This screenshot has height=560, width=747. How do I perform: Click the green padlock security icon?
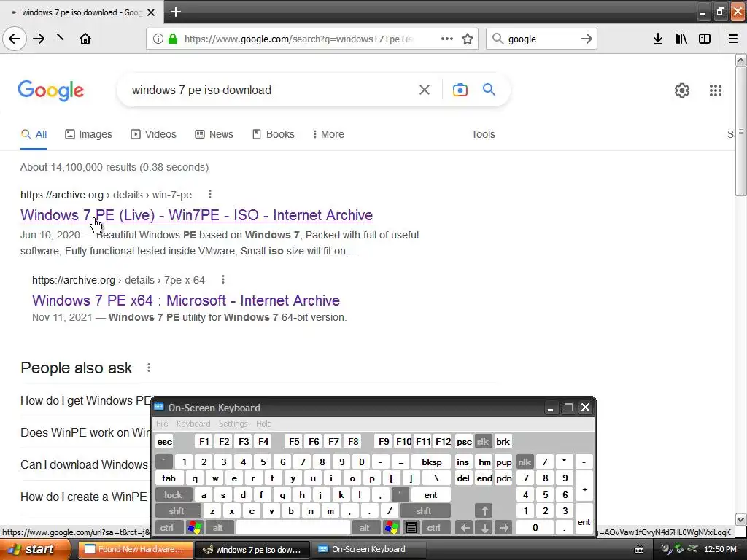point(173,39)
